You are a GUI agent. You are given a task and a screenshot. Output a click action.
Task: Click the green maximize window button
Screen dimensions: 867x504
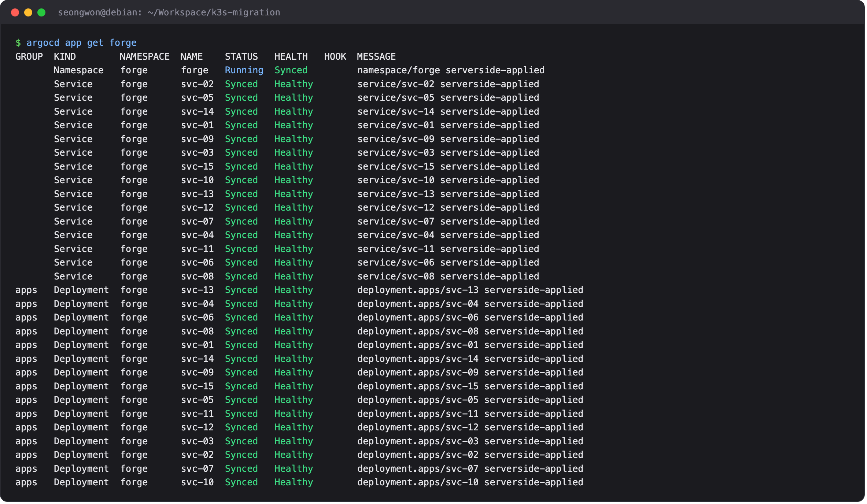(x=41, y=12)
